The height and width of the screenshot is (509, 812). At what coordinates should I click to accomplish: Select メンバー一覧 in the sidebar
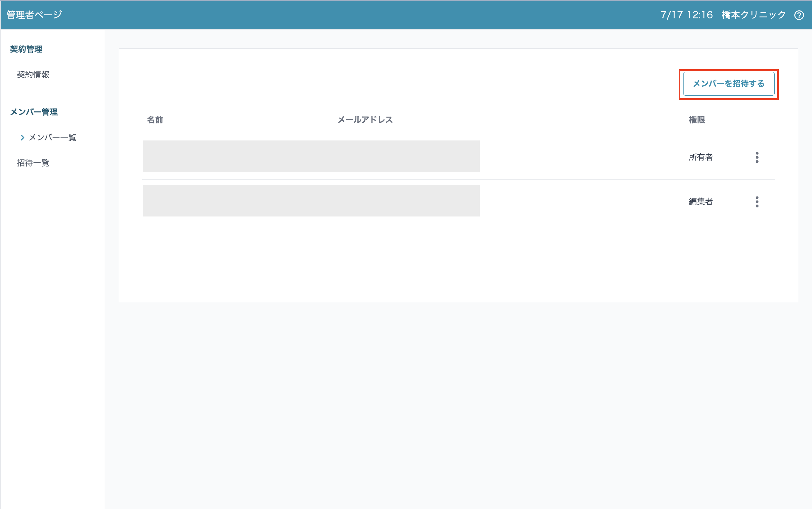pyautogui.click(x=52, y=137)
